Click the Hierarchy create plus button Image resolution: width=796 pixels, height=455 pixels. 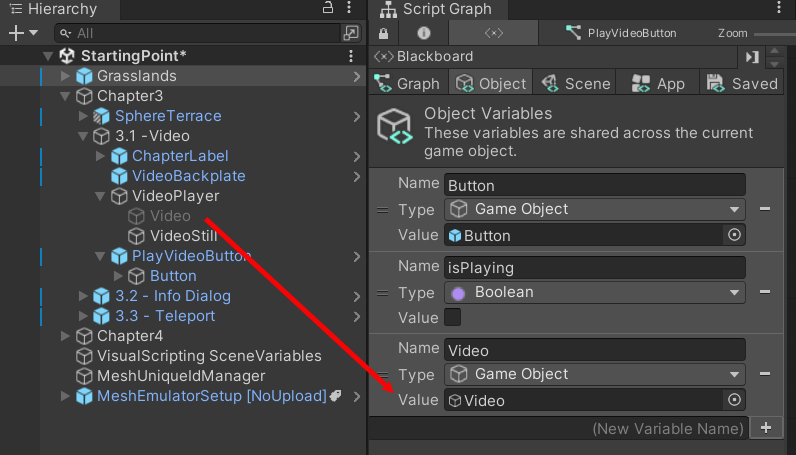point(16,34)
